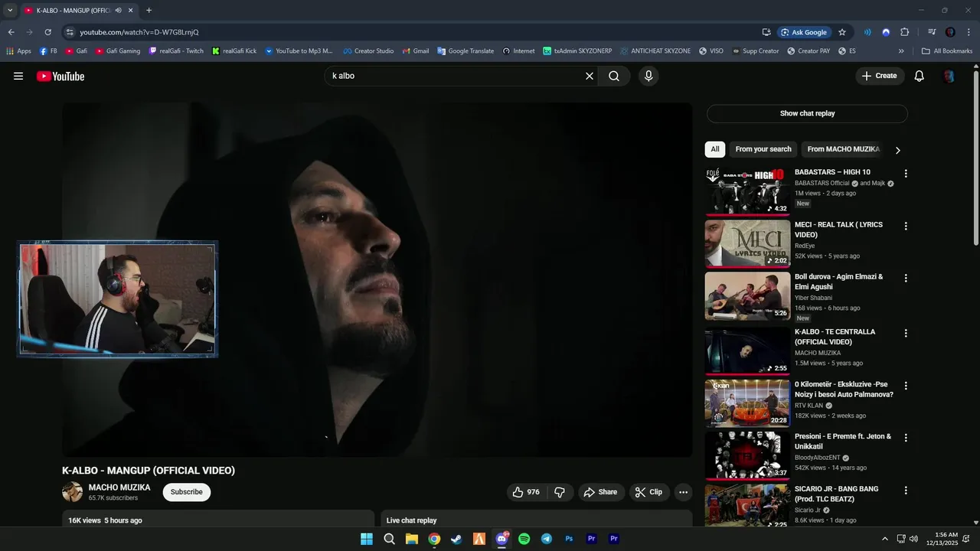Image resolution: width=980 pixels, height=551 pixels.
Task: Open options menu for K-ALBO - TE CENTRALLA
Action: [906, 333]
